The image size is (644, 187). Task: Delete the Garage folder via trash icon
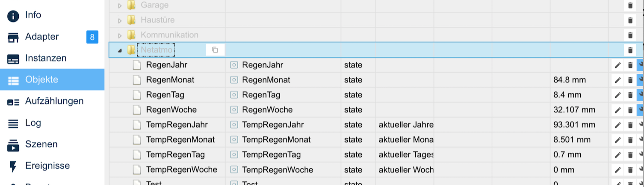(x=630, y=5)
